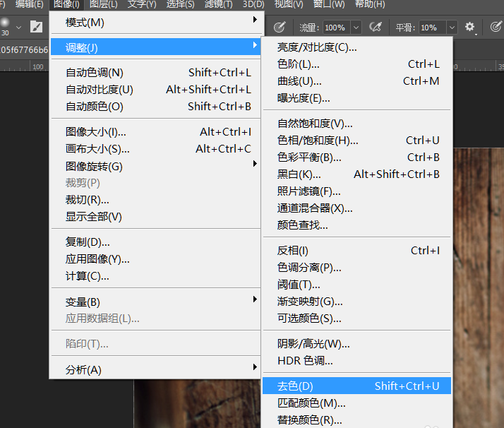
Task: Open the 3D menu
Action: click(253, 4)
